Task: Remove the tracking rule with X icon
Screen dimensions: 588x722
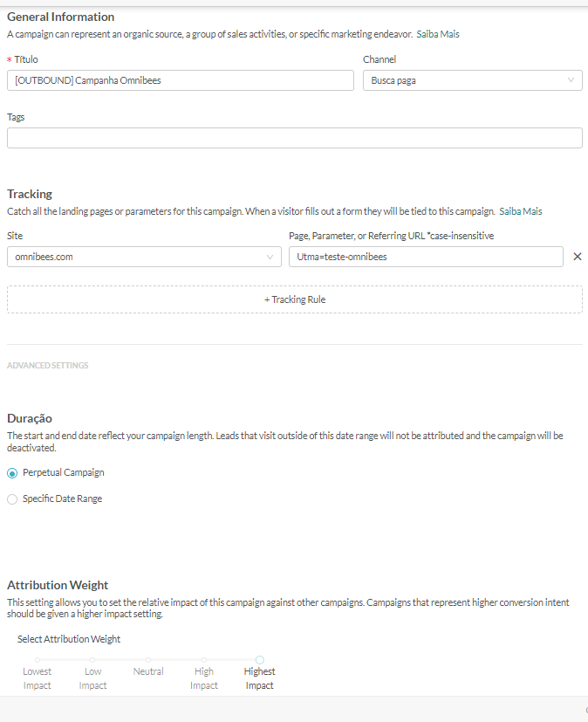Action: [x=577, y=257]
